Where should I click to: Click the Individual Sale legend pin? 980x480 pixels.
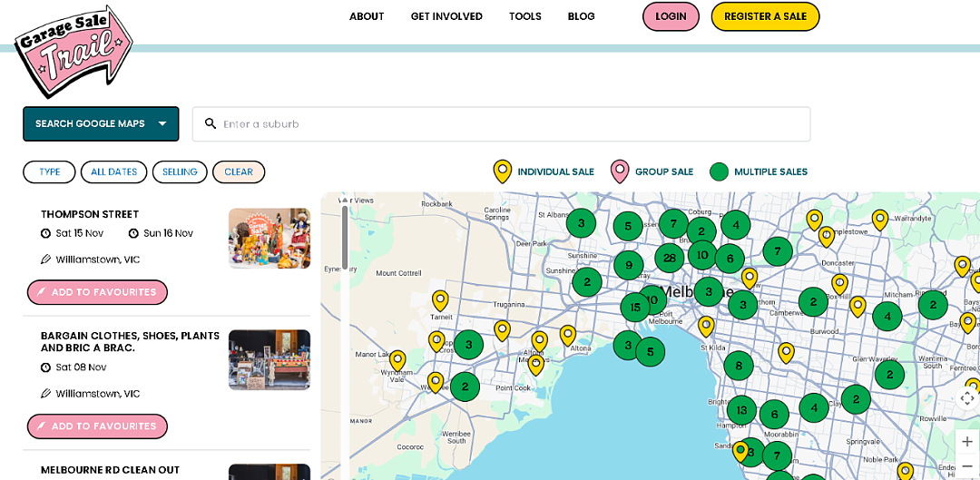click(x=503, y=171)
